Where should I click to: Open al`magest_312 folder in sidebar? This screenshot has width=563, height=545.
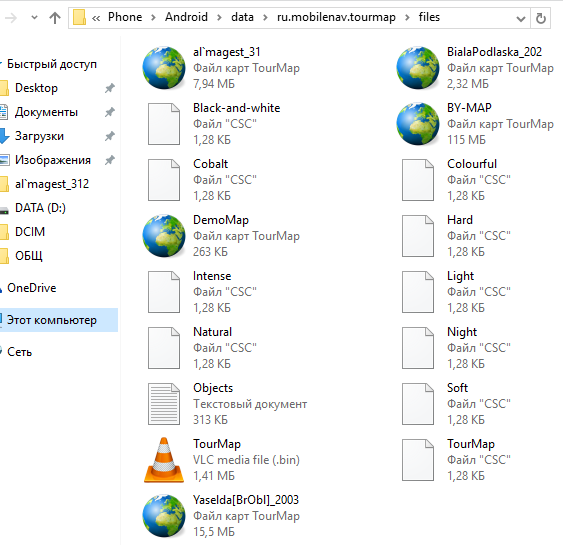[x=52, y=184]
